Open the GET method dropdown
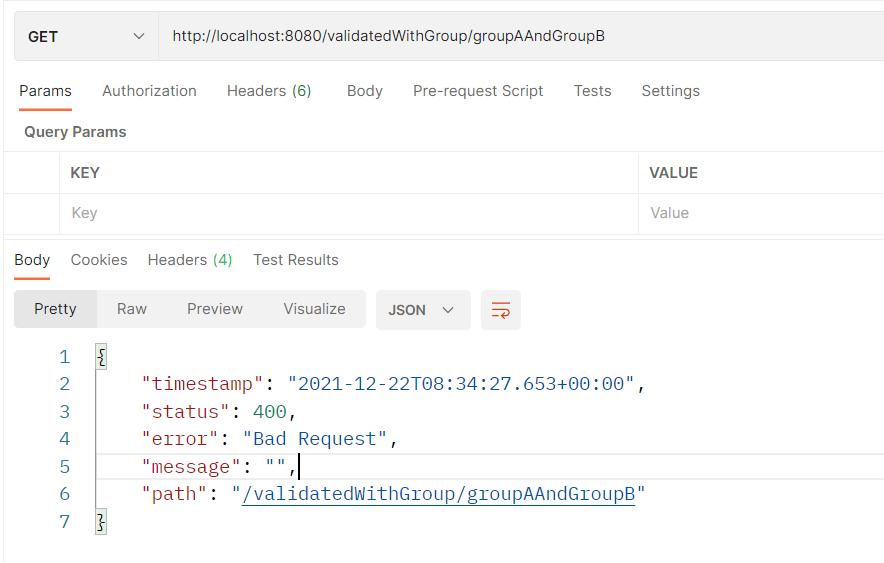This screenshot has width=884, height=563. pyautogui.click(x=86, y=37)
